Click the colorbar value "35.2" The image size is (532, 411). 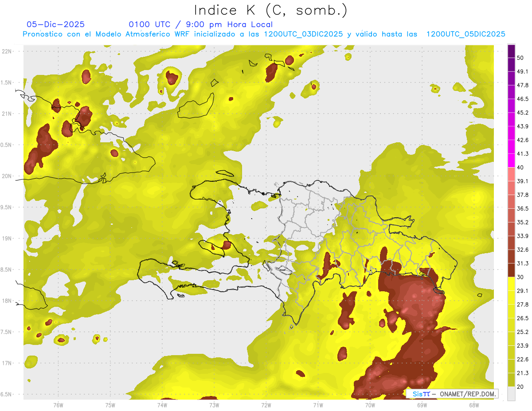click(x=523, y=222)
